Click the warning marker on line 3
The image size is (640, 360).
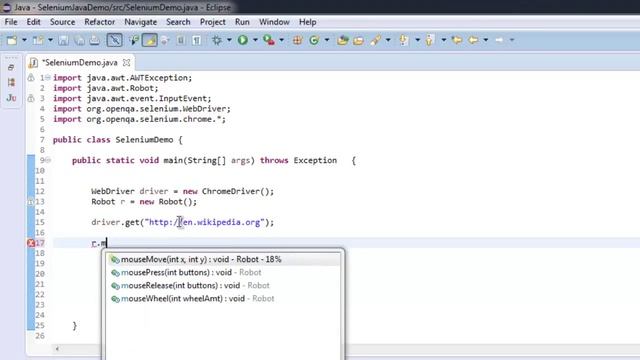tap(31, 98)
